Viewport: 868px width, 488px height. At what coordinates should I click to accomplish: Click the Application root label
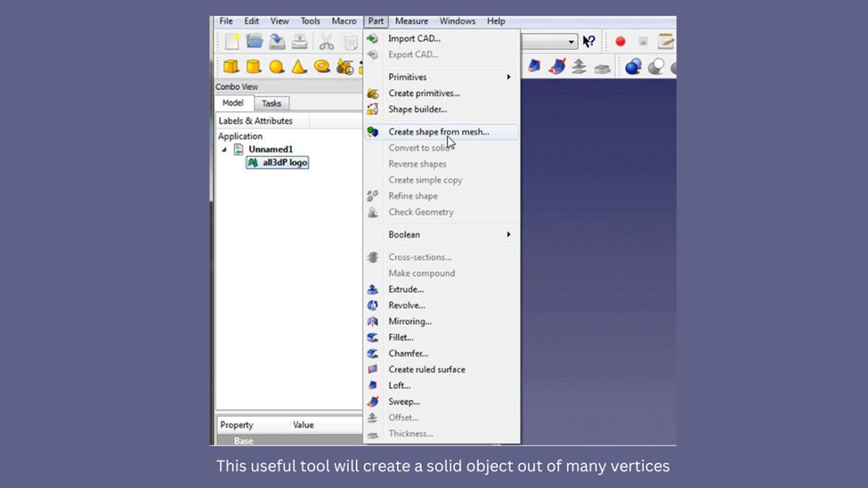click(240, 136)
